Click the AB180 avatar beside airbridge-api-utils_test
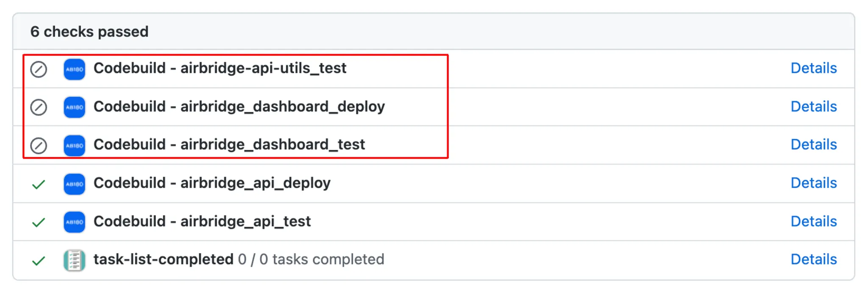 pyautogui.click(x=74, y=69)
